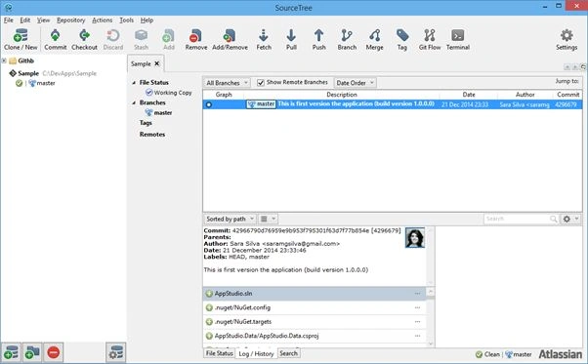Fetch from remote using Fetch icon
588x364 pixels.
264,39
